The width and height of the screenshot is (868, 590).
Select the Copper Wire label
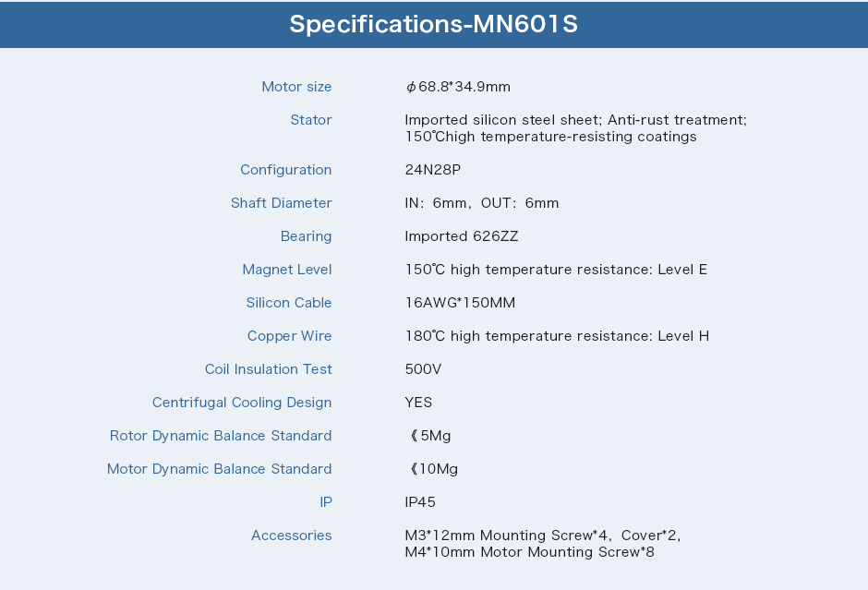click(290, 336)
